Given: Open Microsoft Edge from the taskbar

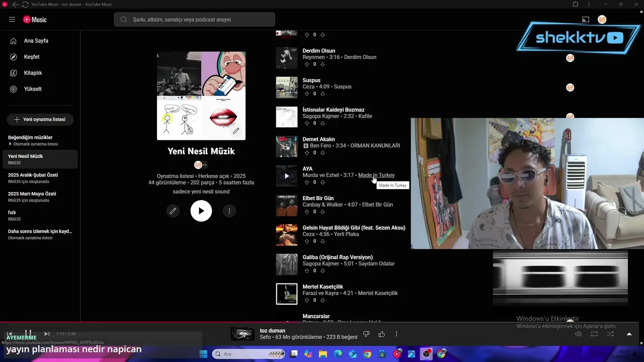Looking at the screenshot, I should (338, 354).
